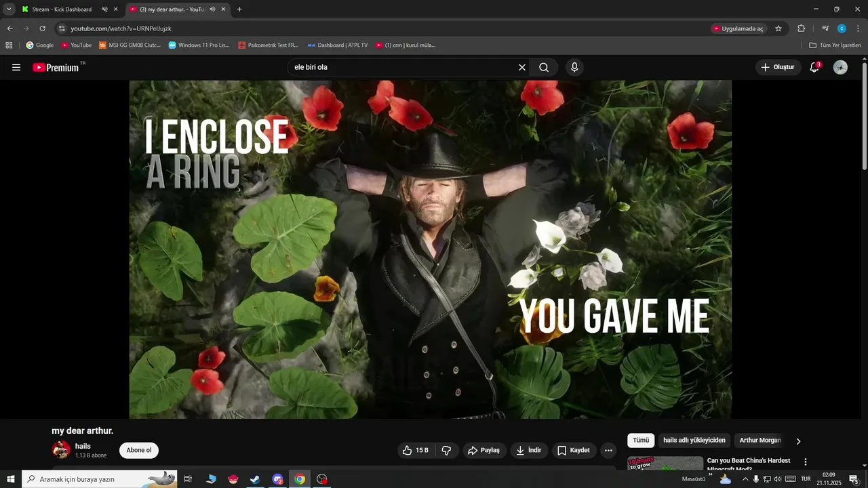The image size is (868, 488).
Task: Click the Kaydet save button
Action: 574,450
